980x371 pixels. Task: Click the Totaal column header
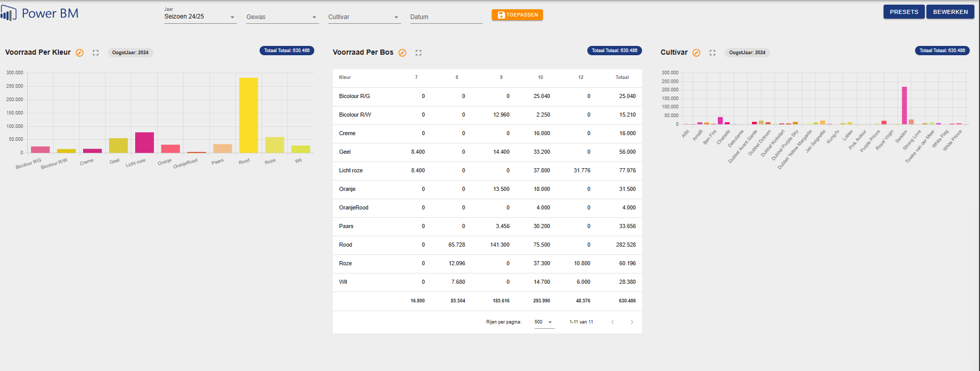tap(622, 77)
